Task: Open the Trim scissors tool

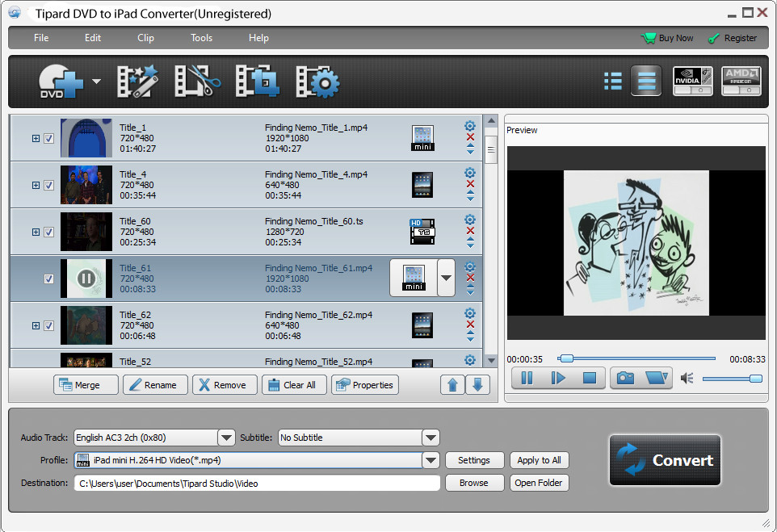Action: (197, 82)
